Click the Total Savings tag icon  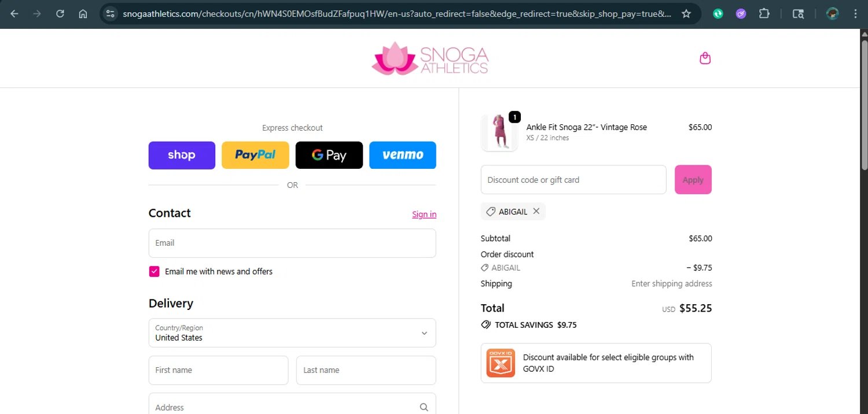[486, 325]
